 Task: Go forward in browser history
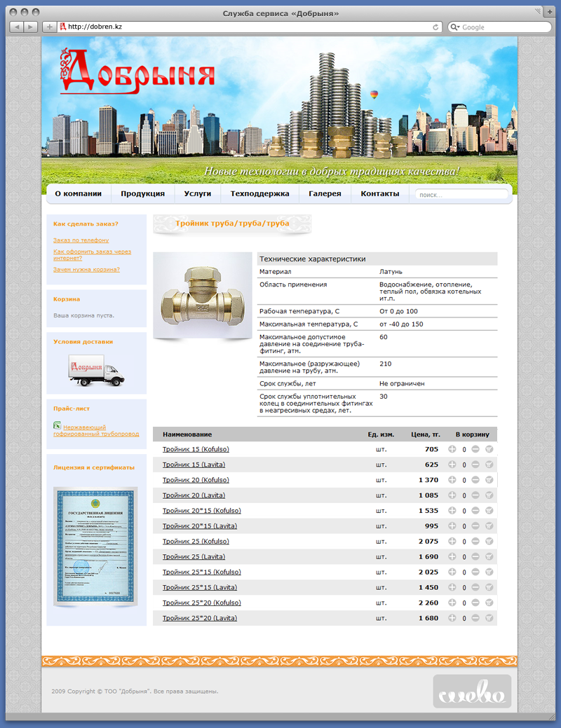click(30, 27)
